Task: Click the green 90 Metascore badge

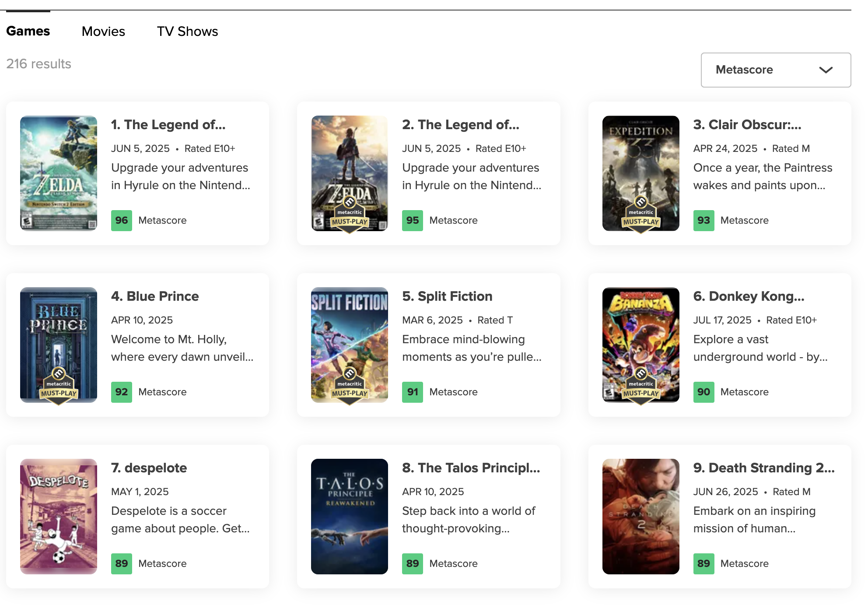Action: click(x=703, y=392)
